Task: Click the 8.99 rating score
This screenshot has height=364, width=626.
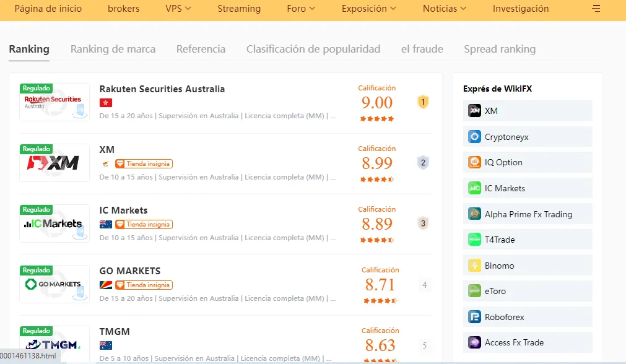Action: pos(377,163)
